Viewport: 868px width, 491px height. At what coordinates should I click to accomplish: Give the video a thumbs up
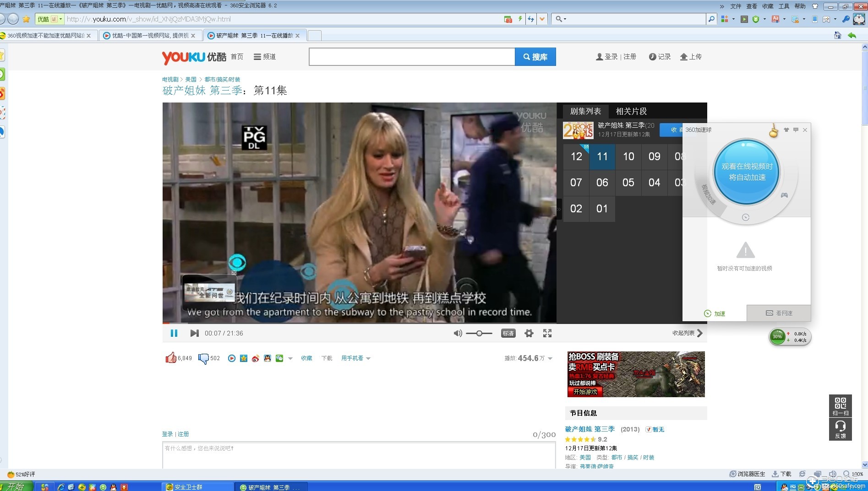[x=170, y=357]
